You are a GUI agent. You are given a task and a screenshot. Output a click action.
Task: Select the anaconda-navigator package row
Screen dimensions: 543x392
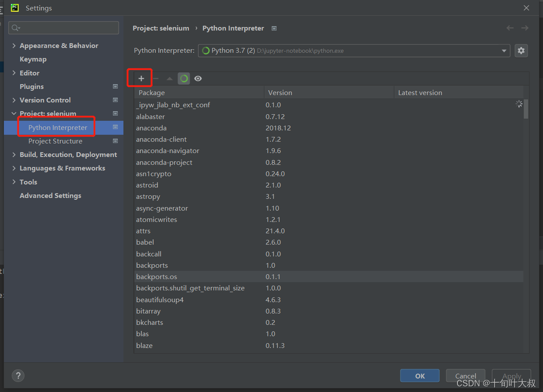[x=329, y=150]
